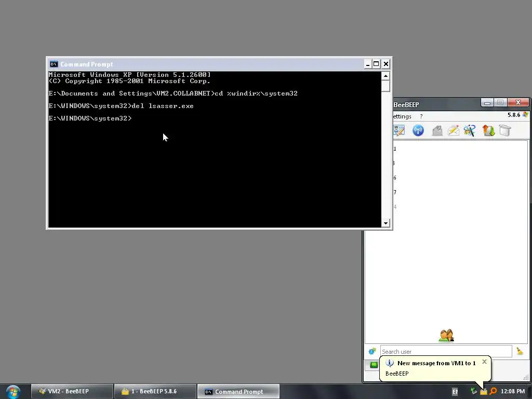Click the Search user field in BeeBEEP
Viewport: 532px width, 399px height.
pos(446,352)
